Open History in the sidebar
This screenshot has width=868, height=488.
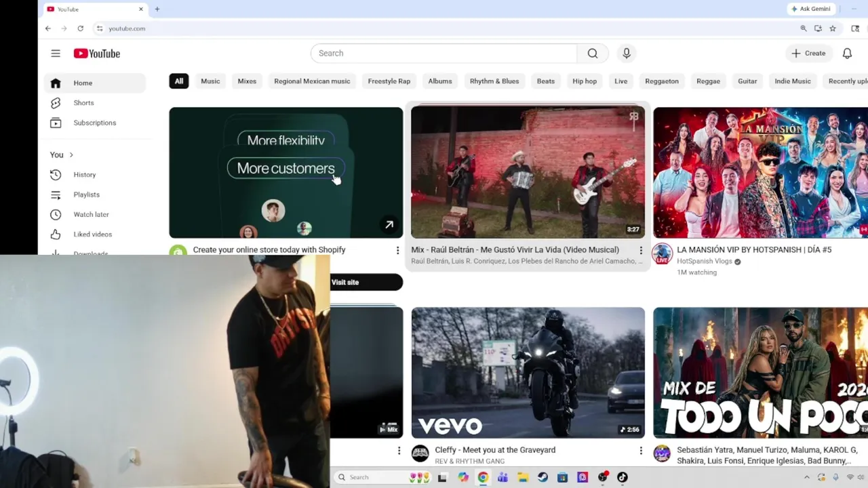tap(95, 175)
